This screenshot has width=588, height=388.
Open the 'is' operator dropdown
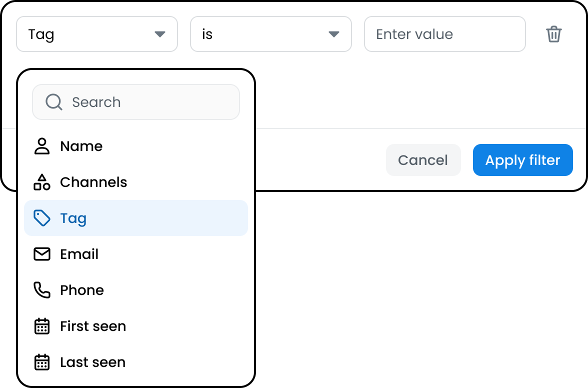(271, 34)
